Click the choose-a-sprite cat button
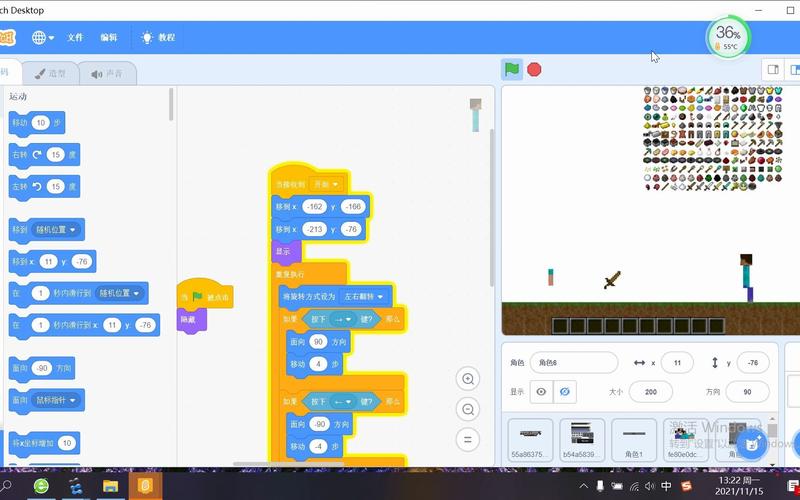This screenshot has width=800, height=500. coord(752,444)
